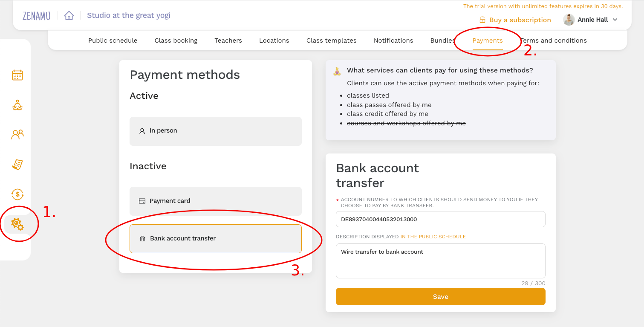Click the card icon beside Payment card
Image resolution: width=644 pixels, height=327 pixels.
click(142, 201)
